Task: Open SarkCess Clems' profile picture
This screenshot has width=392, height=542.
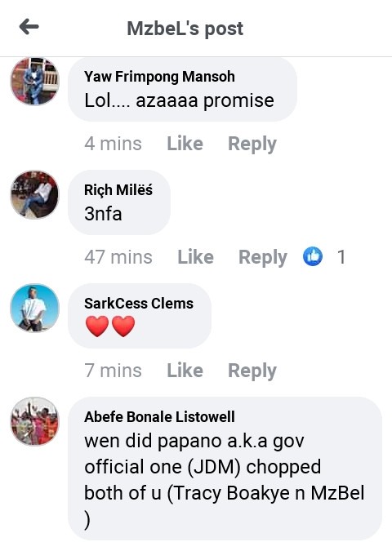Action: [34, 308]
